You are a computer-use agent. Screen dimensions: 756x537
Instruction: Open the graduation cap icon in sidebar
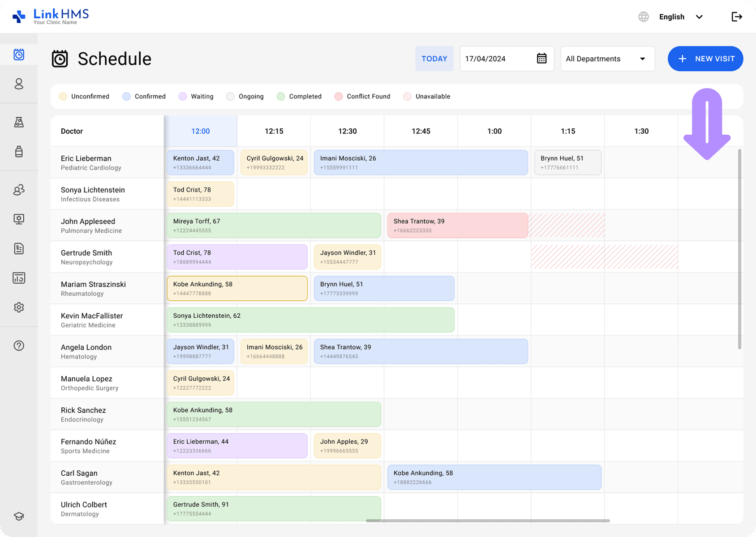19,516
